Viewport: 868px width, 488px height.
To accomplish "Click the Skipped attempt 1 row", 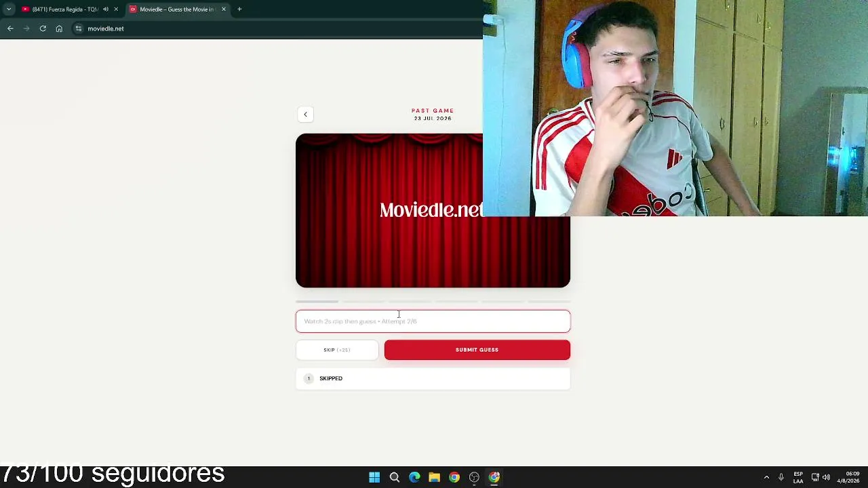I will 433,378.
